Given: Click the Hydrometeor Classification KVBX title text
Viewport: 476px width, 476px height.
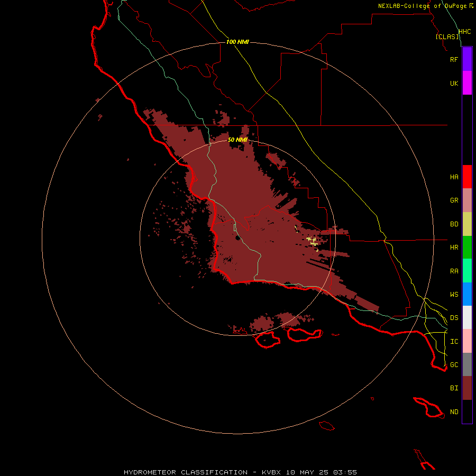Looking at the screenshot, I should tap(240, 472).
